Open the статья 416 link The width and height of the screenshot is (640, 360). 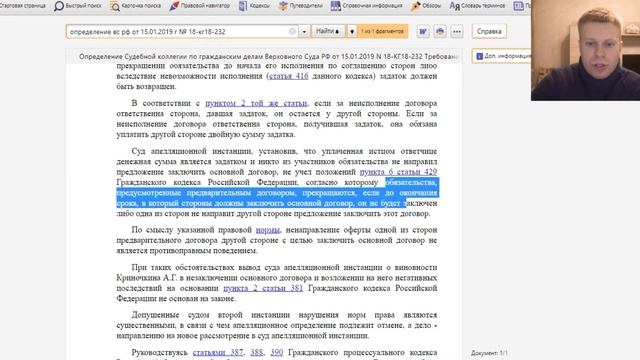288,76
